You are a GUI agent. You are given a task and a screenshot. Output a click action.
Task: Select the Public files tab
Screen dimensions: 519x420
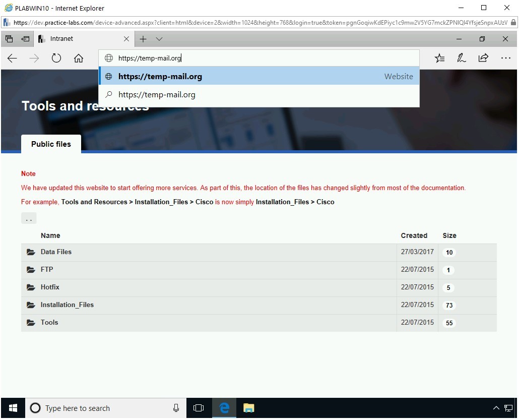click(x=50, y=144)
